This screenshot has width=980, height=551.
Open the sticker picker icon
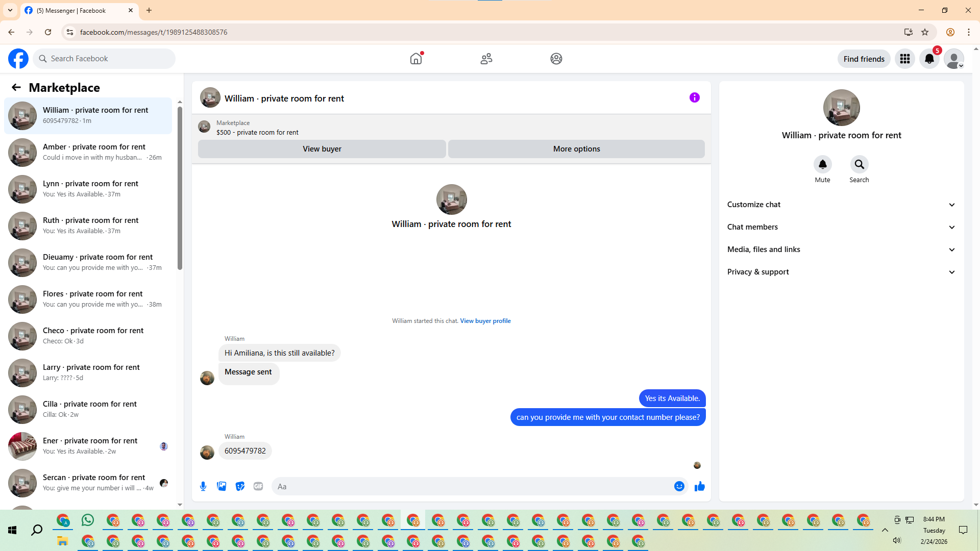(x=240, y=486)
